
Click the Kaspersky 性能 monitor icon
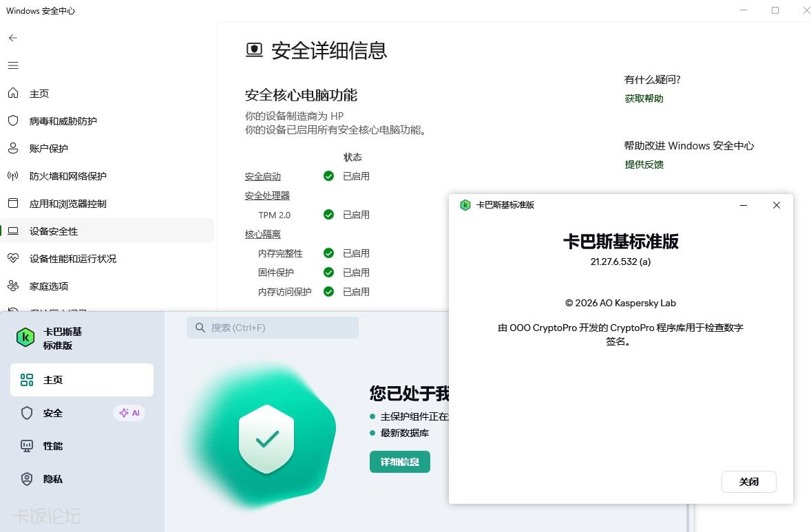27,446
